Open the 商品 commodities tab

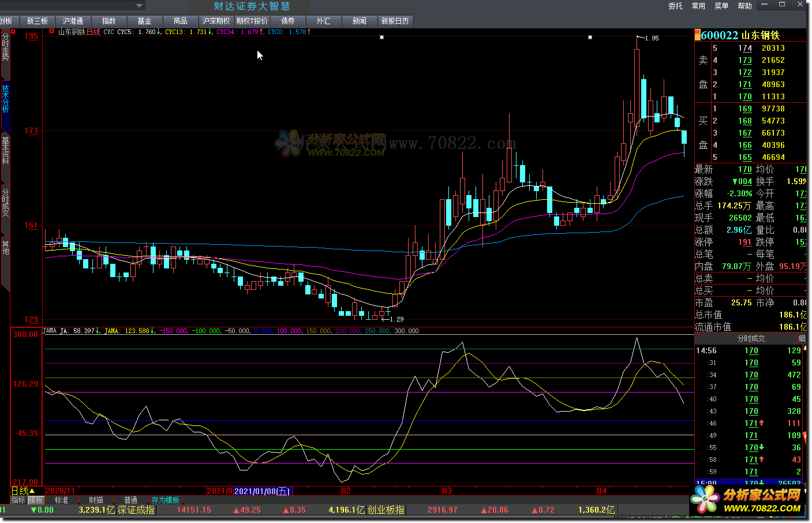pyautogui.click(x=181, y=21)
